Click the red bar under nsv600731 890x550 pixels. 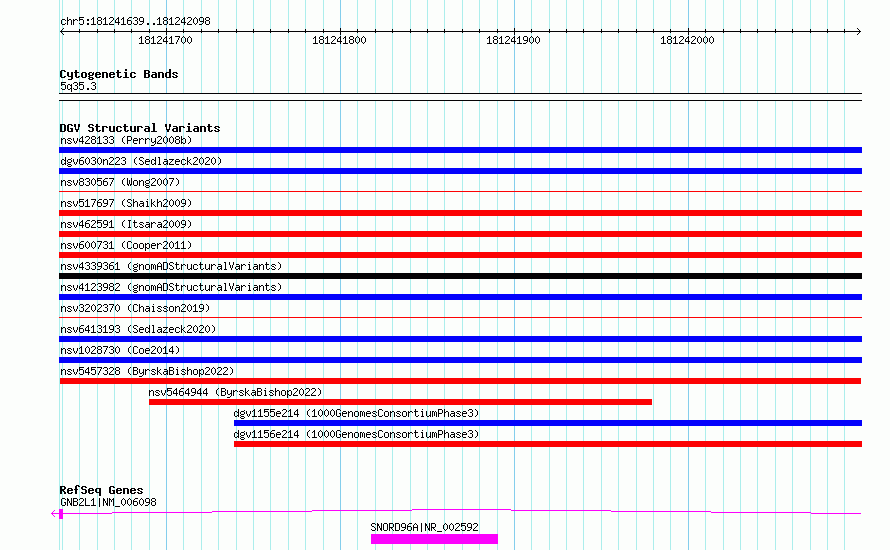[x=460, y=255]
